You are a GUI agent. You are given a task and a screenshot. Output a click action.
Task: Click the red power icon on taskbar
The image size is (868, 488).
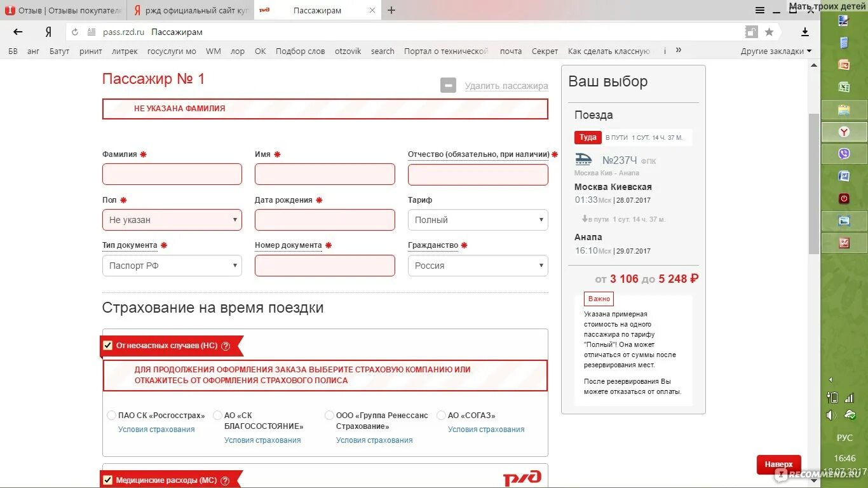pyautogui.click(x=844, y=198)
